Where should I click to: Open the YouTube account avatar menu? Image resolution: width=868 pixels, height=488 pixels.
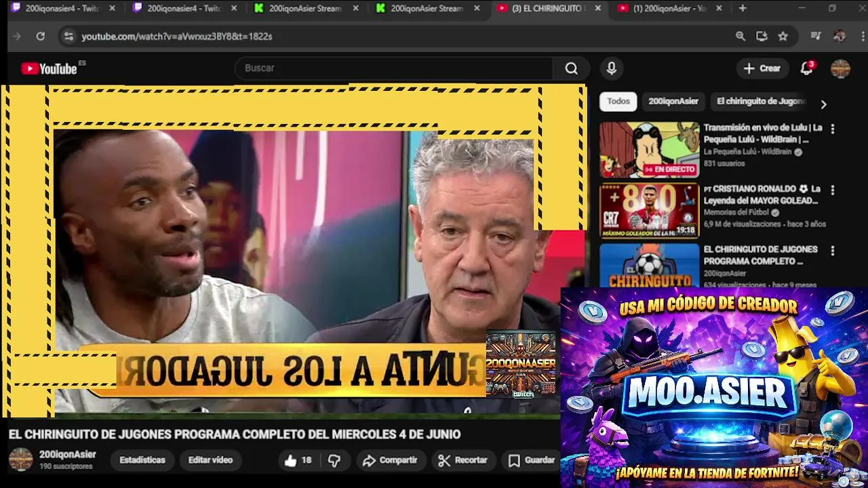coord(840,68)
